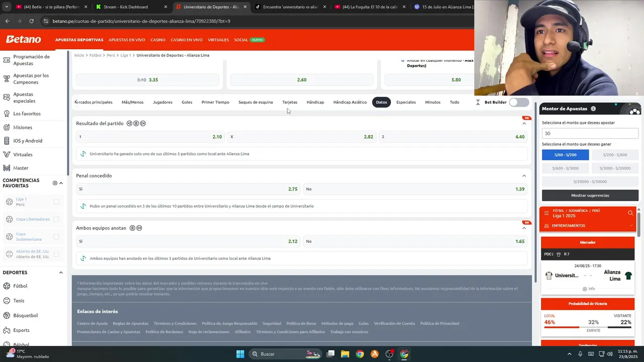Open the Hándicap Asiático tab

350,102
